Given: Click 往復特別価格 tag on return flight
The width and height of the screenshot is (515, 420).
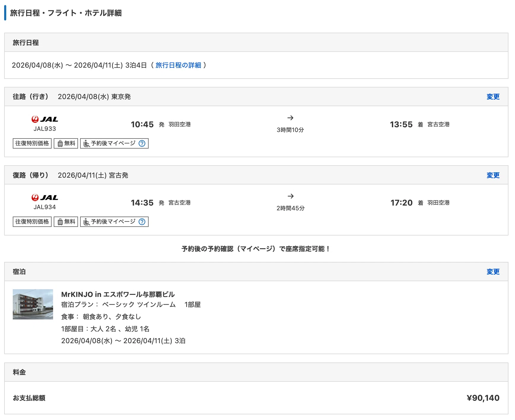Looking at the screenshot, I should click(x=32, y=222).
